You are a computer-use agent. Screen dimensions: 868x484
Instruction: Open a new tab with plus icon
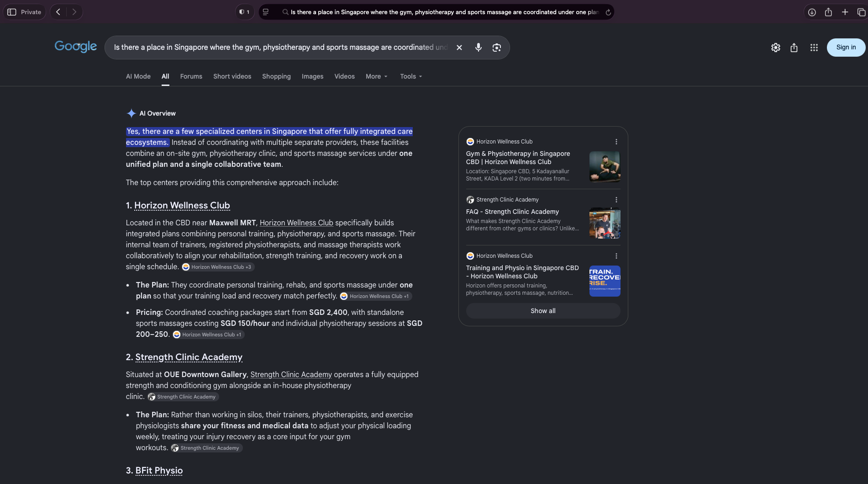[845, 12]
